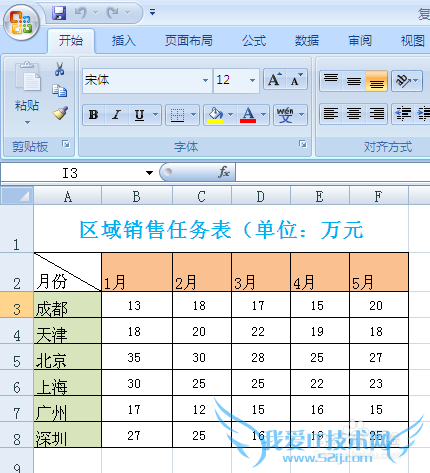Screen dimensions: 430x473
Task: Set top vertical alignment
Action: tap(331, 80)
